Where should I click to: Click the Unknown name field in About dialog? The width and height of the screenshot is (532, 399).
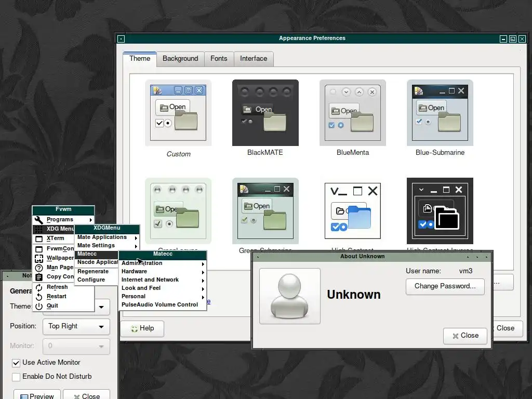click(x=353, y=295)
